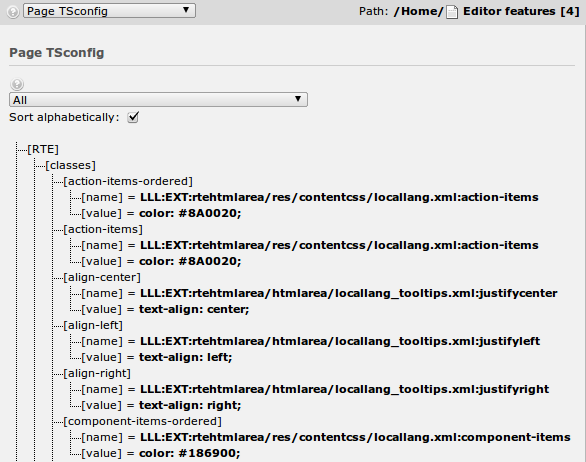Screen dimensions: 586x462
Task: Click the help icon beside Page TSconfig dropdown
Action: coord(13,12)
